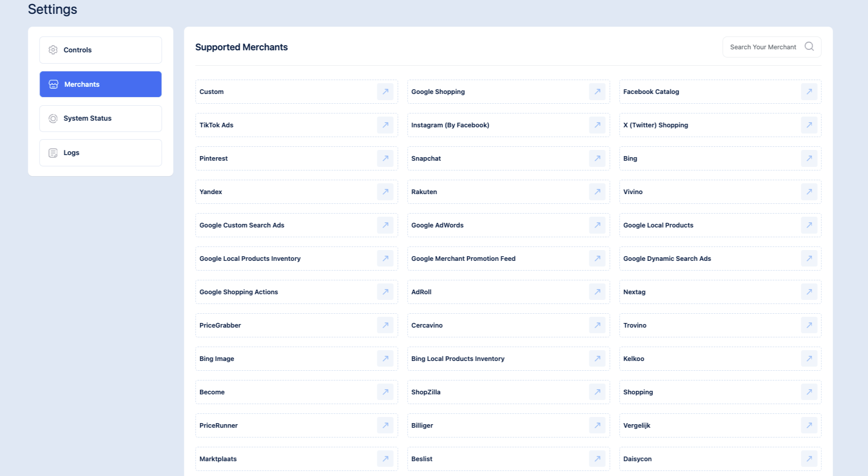Viewport: 868px width, 476px height.
Task: Open Vivino arrow icon
Action: coord(809,192)
